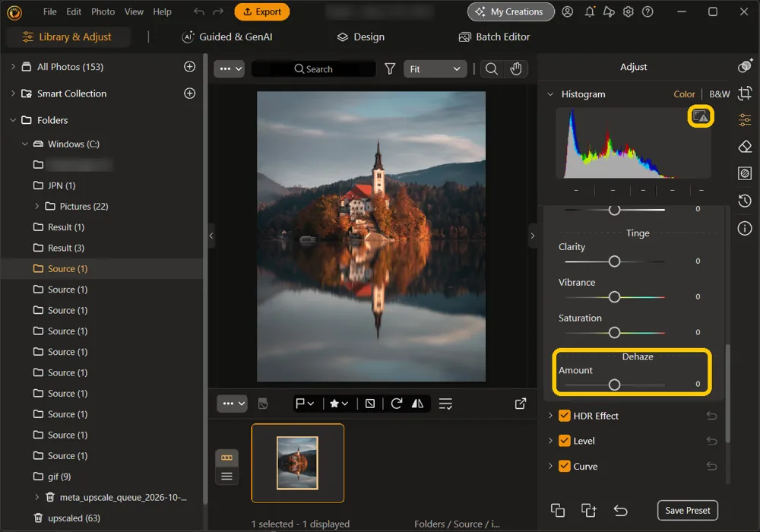This screenshot has height=532, width=760.
Task: Show photo info panel icon
Action: [x=745, y=228]
